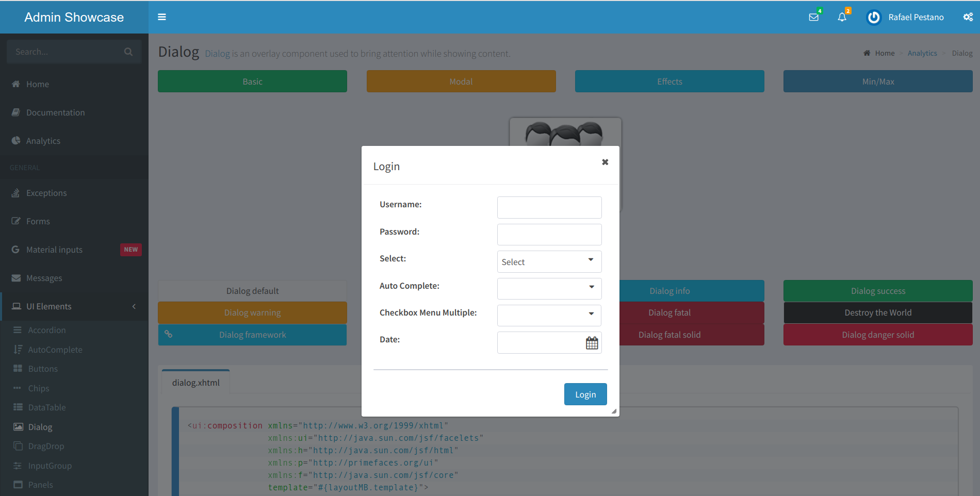Switch to the dialog.xhtml tab
Viewport: 980px width, 496px height.
click(x=195, y=382)
